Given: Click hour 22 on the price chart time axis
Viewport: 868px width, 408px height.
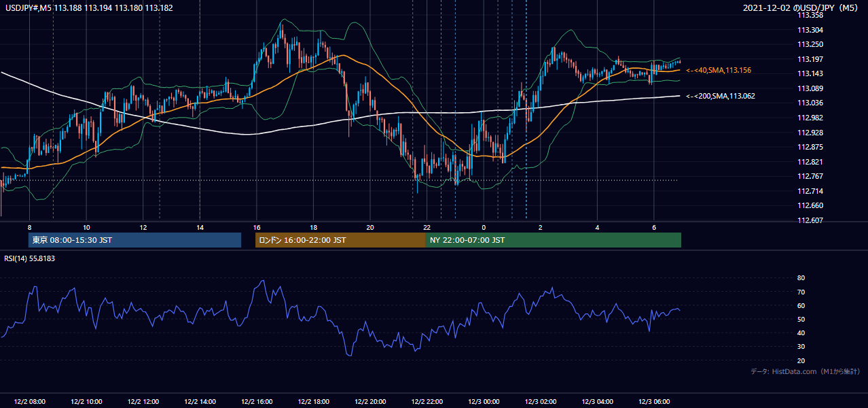Looking at the screenshot, I should pos(427,227).
